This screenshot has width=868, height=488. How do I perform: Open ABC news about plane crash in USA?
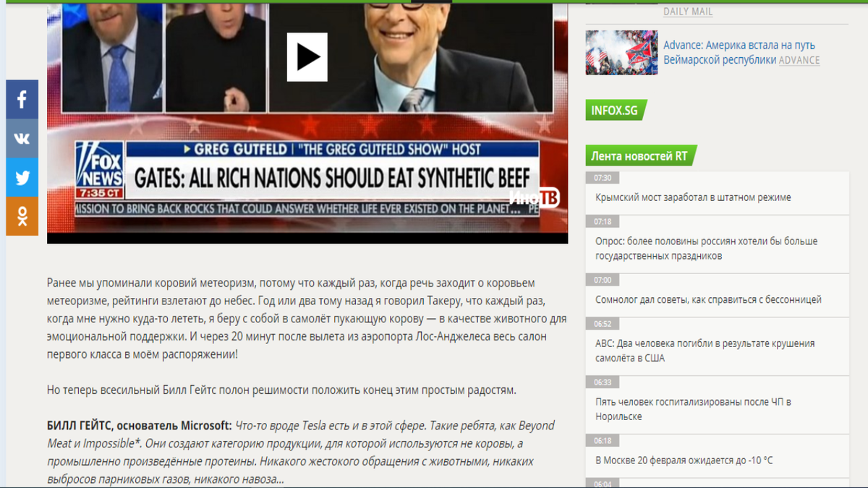coord(705,351)
